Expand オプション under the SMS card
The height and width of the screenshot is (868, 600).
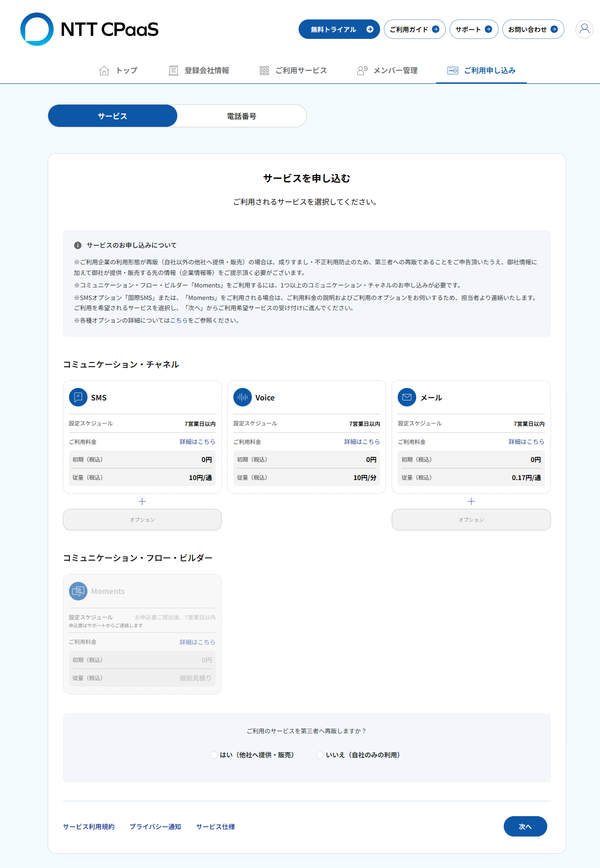[142, 520]
